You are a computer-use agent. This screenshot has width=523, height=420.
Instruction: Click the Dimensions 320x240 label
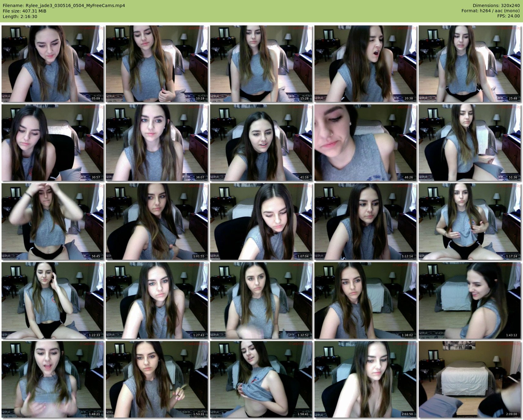pyautogui.click(x=496, y=6)
